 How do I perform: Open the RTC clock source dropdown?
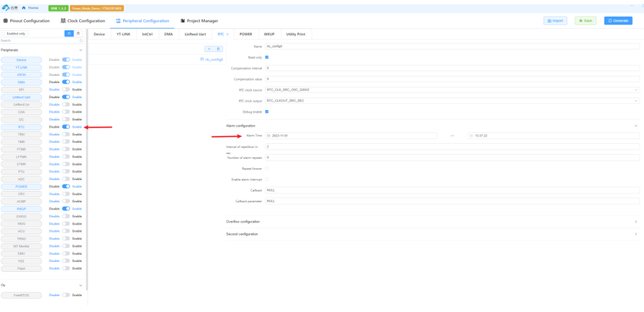452,90
